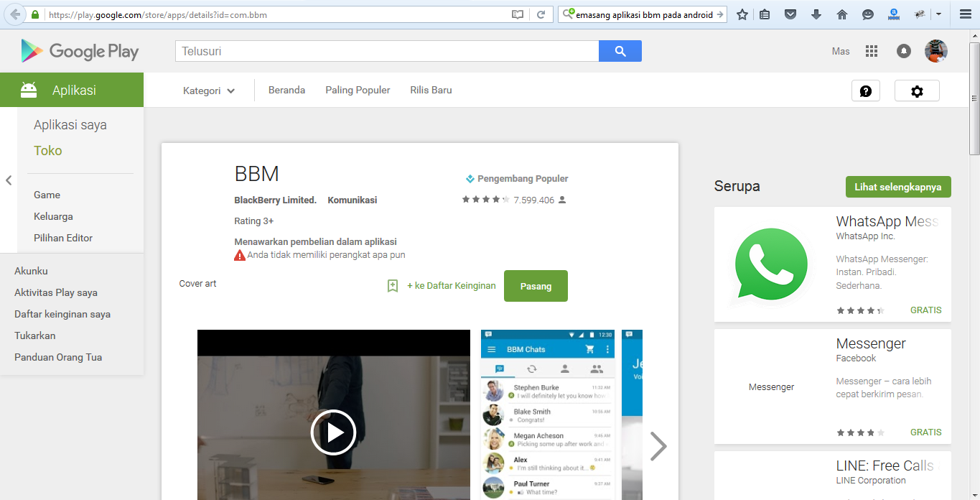This screenshot has width=980, height=500.
Task: Open BlackBerry Limited developer link
Action: click(276, 200)
